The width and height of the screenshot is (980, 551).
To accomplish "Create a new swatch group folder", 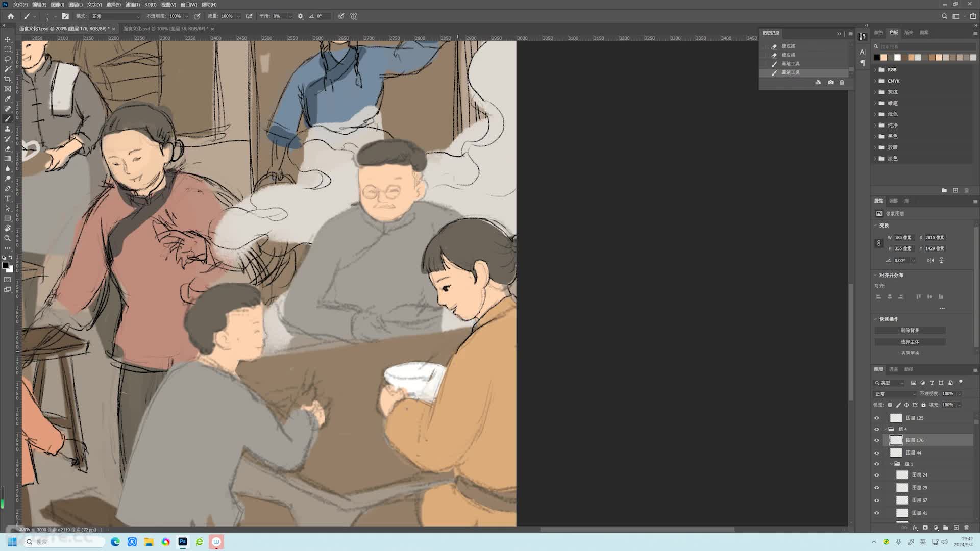I will pyautogui.click(x=944, y=190).
